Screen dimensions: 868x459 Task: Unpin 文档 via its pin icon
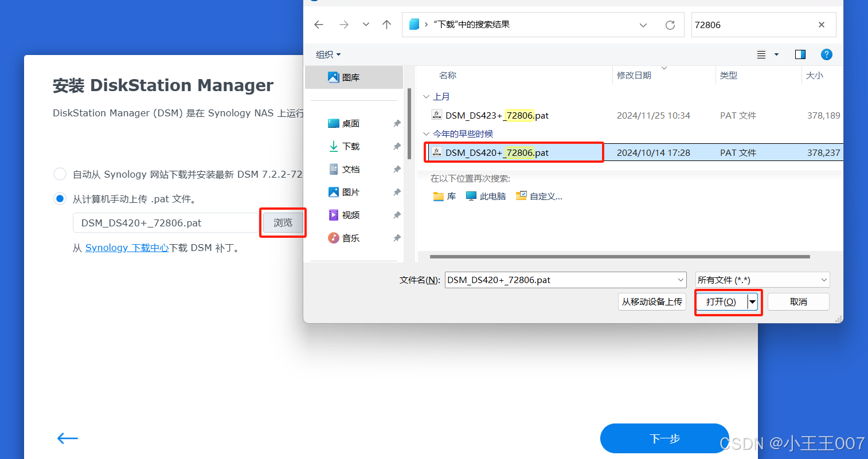(397, 169)
